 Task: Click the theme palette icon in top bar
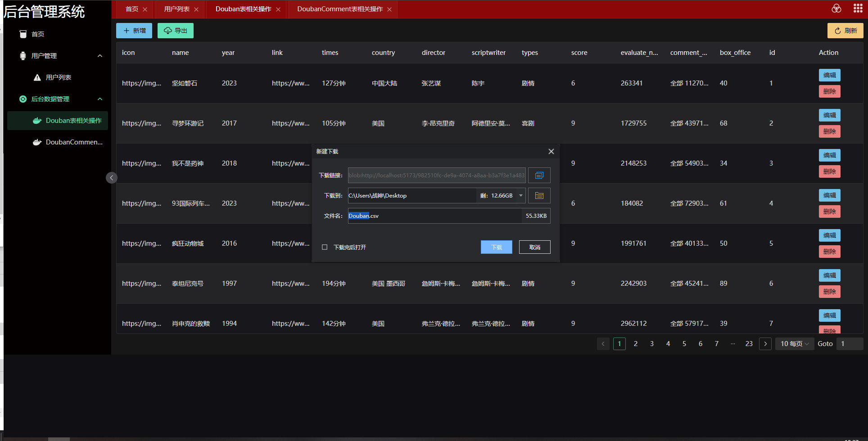point(836,9)
